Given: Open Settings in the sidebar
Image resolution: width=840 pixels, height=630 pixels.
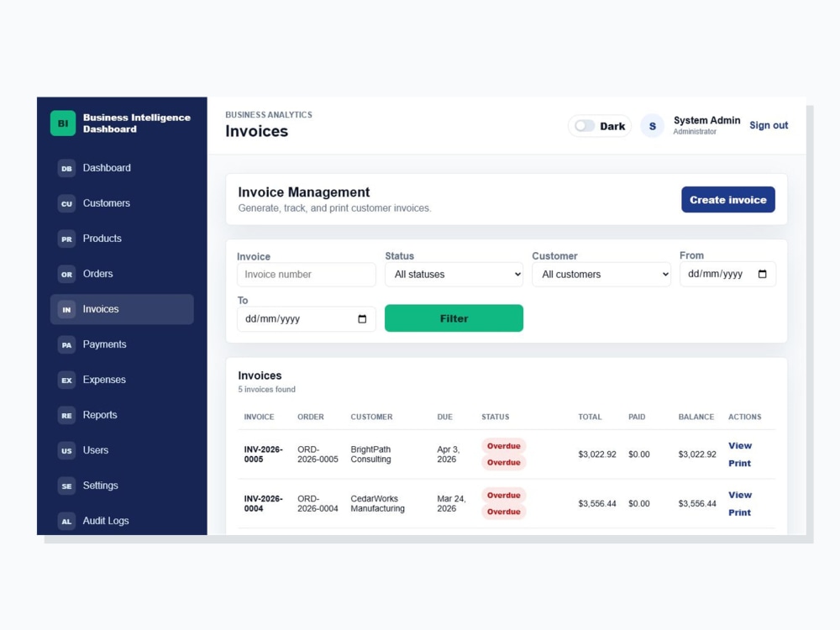Looking at the screenshot, I should pyautogui.click(x=122, y=486).
